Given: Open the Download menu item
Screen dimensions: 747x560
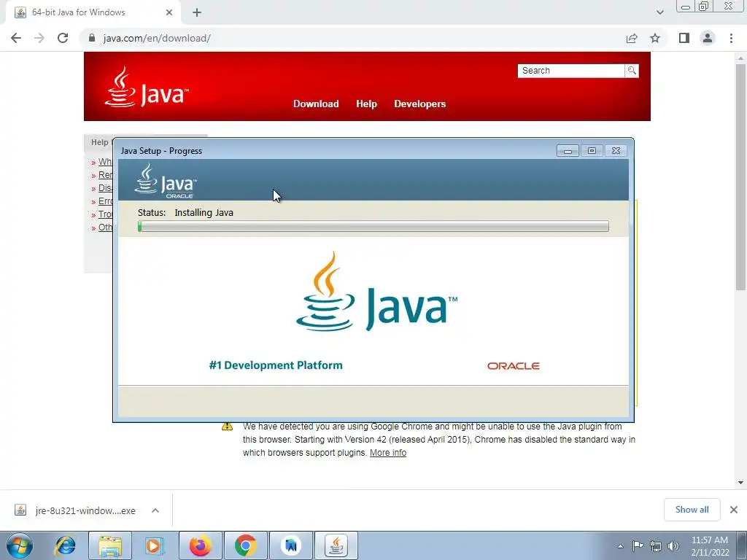Looking at the screenshot, I should [316, 104].
